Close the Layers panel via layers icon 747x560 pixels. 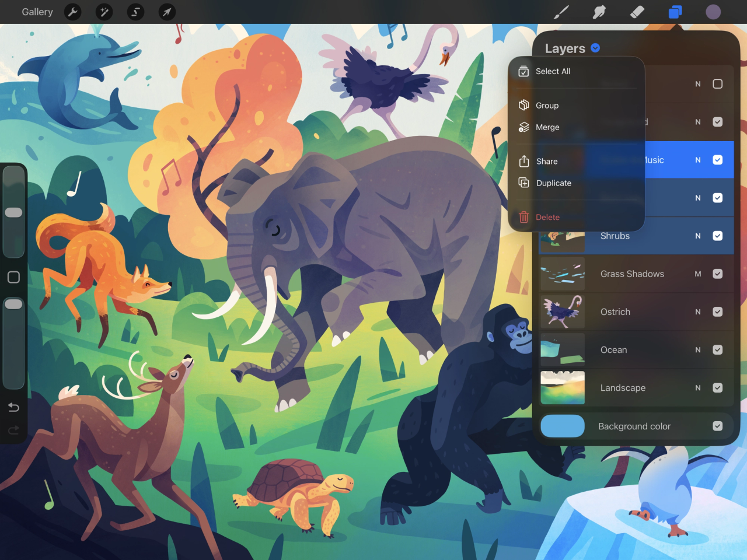coord(675,12)
